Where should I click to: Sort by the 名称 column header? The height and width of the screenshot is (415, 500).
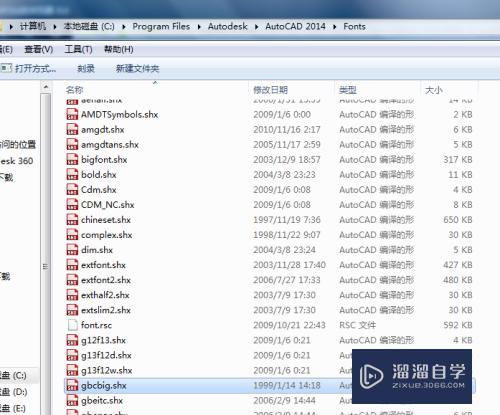74,90
